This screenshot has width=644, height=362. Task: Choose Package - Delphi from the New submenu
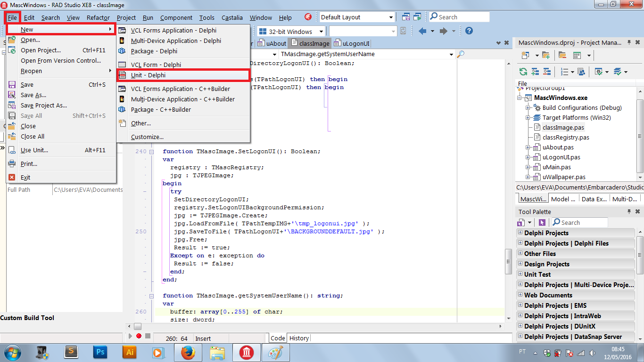[x=183, y=51]
